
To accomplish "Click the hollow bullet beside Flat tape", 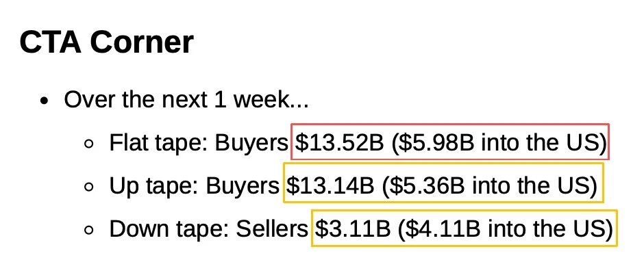I will click(88, 144).
